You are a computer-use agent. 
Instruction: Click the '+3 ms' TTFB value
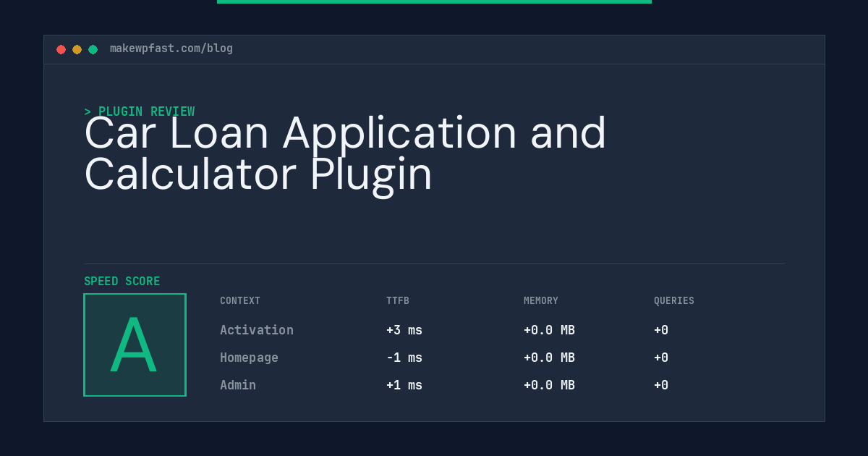coord(404,330)
